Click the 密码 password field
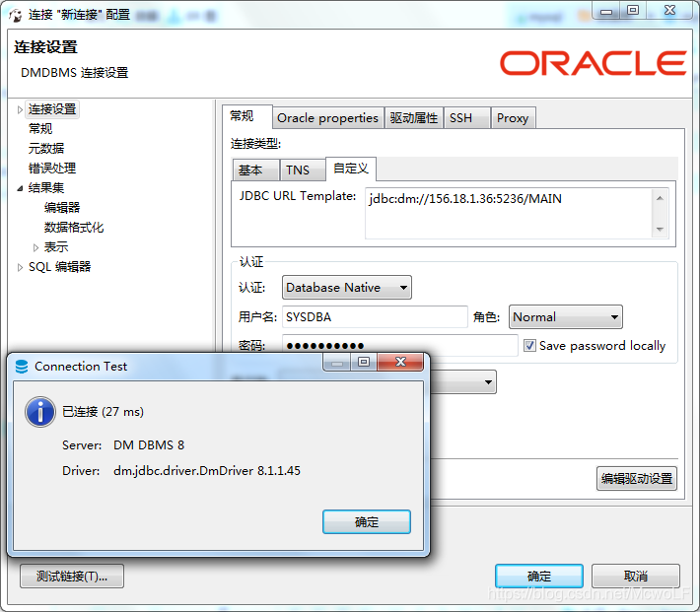700x612 pixels. (x=399, y=346)
